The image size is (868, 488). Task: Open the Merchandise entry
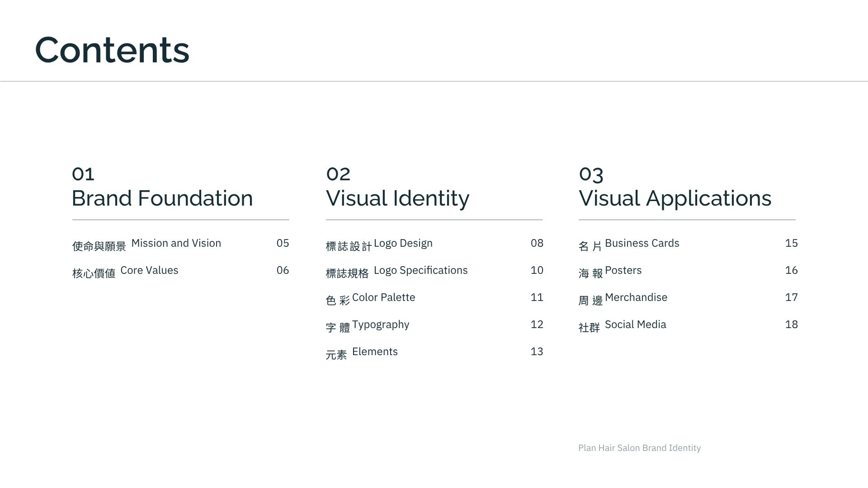(x=636, y=298)
